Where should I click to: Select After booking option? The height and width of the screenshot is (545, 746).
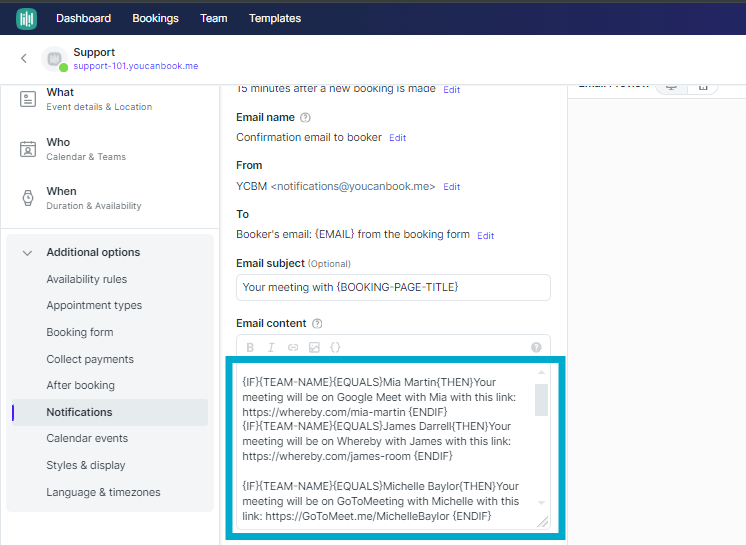80,385
